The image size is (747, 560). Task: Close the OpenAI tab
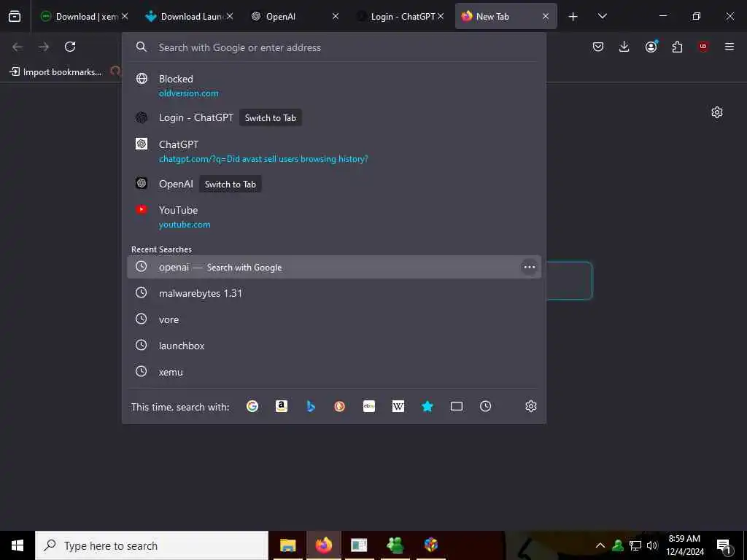pyautogui.click(x=336, y=17)
